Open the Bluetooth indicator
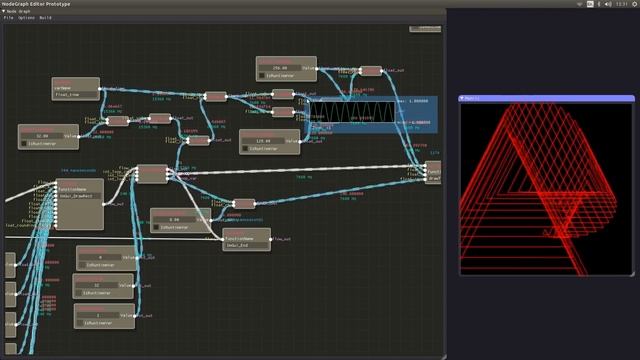Viewport: 640px width, 360px height. tap(599, 4)
